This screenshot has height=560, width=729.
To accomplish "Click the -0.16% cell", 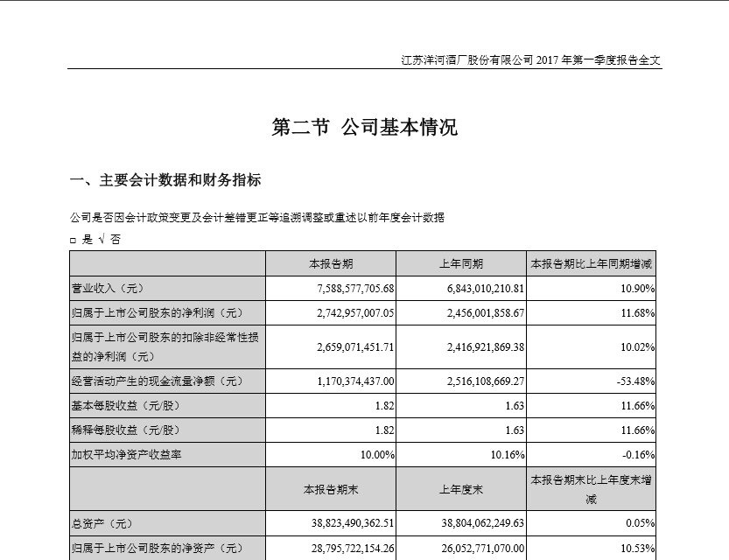I will [x=639, y=455].
